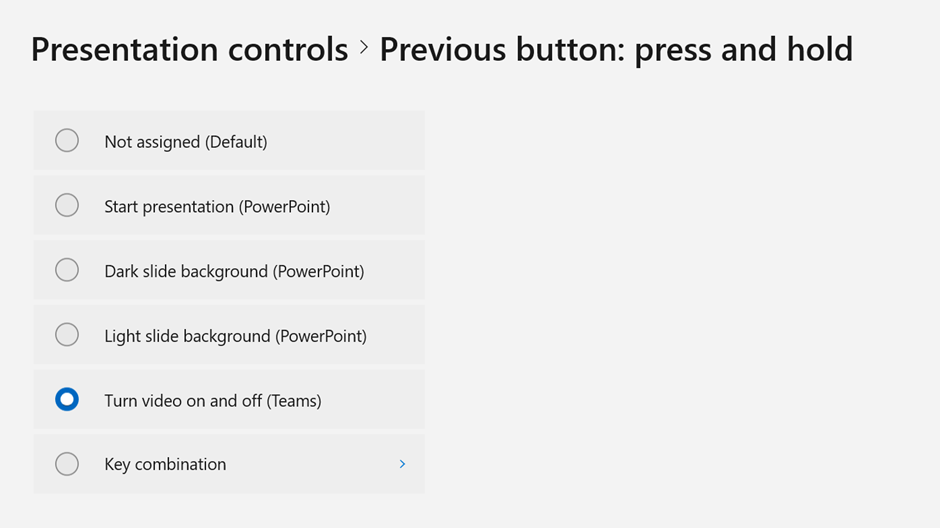
Task: Choose the Start presentation (PowerPoint) radio button
Action: point(67,206)
